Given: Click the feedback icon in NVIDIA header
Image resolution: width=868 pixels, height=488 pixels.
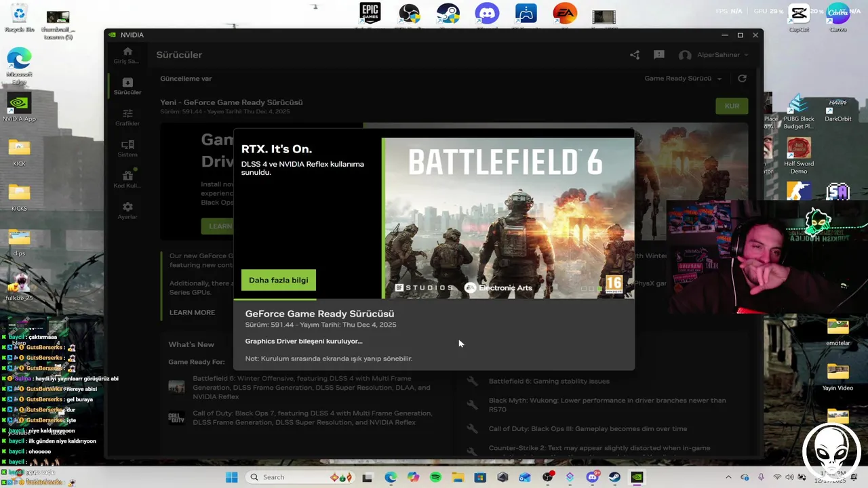Looking at the screenshot, I should click(x=659, y=55).
